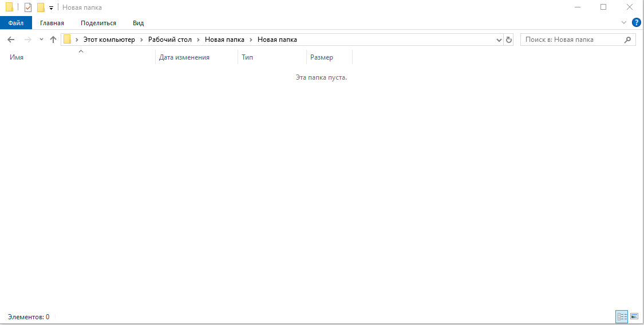The image size is (644, 325).
Task: Open the Файл ribbon tab
Action: [x=16, y=23]
